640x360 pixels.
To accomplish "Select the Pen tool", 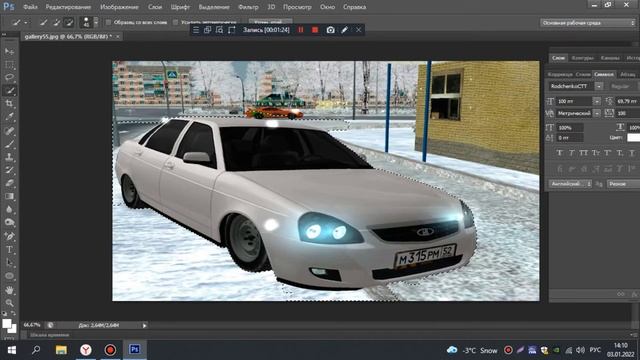I will [9, 236].
